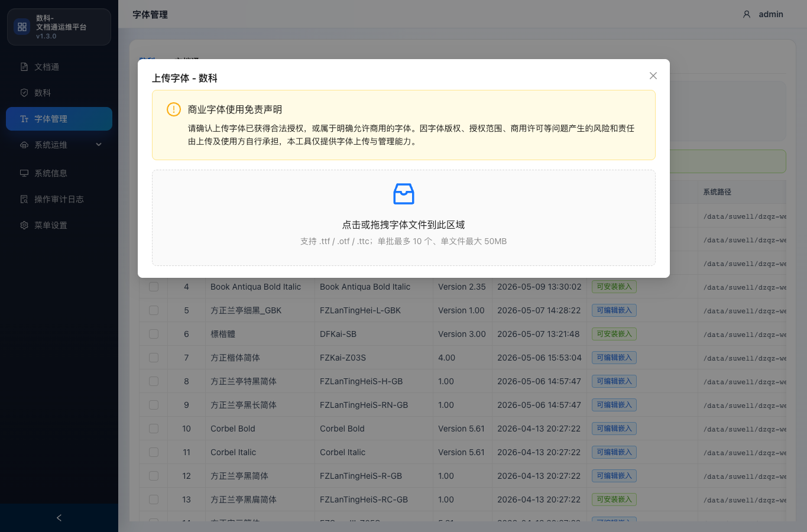Viewport: 807px width, 532px height.
Task: Open the 数科 menu item
Action: point(59,93)
